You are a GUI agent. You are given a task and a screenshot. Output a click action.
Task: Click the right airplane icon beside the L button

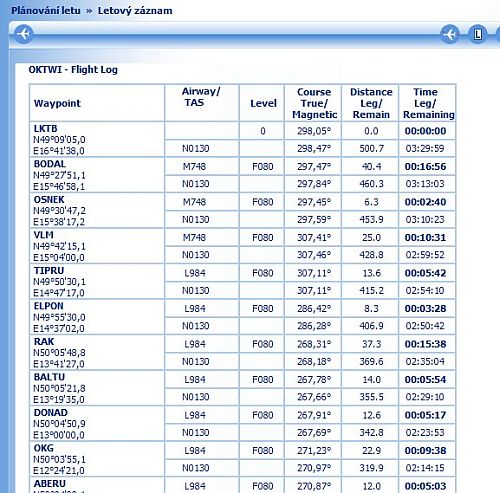coord(450,34)
